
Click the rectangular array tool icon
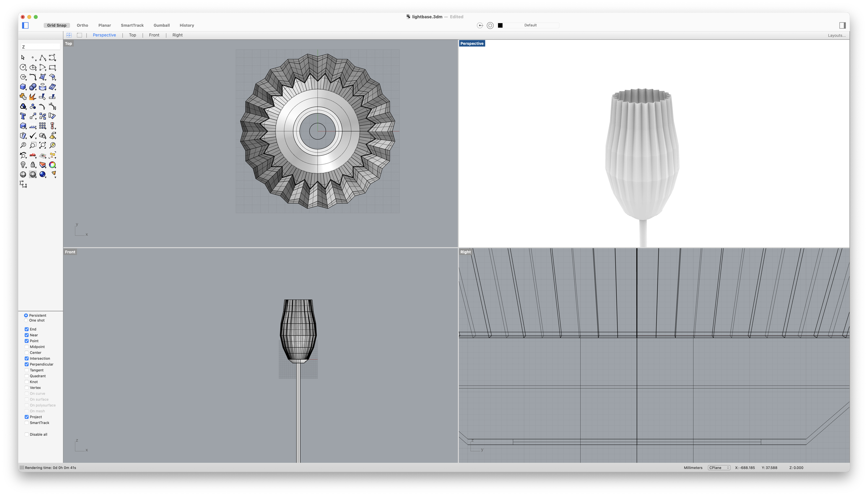click(42, 126)
